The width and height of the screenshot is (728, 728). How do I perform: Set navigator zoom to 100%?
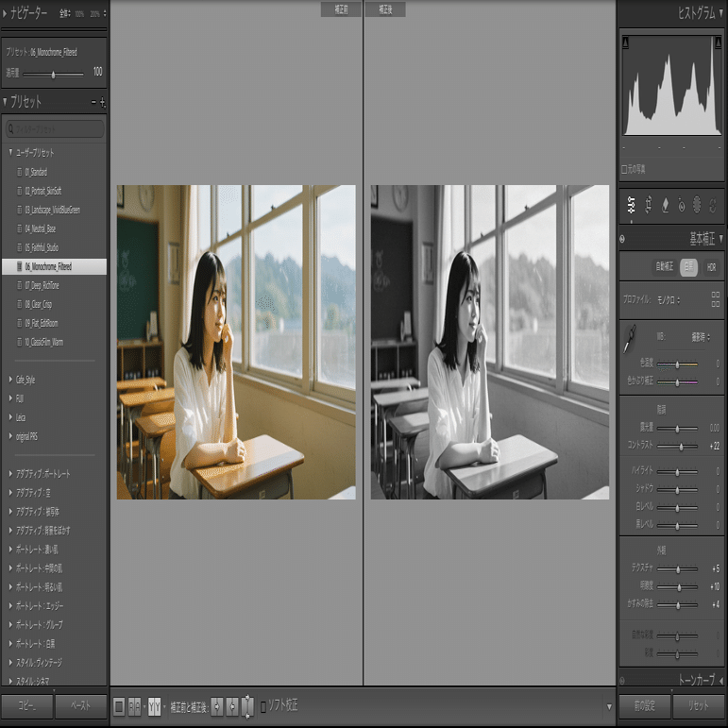tap(80, 14)
